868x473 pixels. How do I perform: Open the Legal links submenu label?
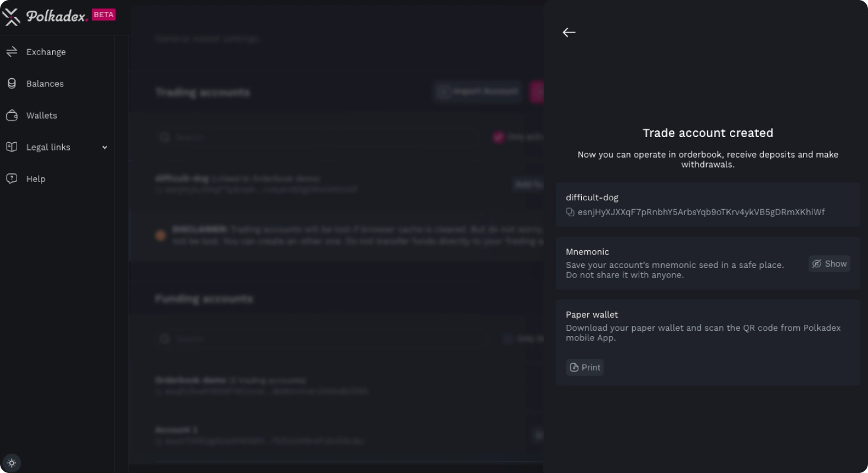[48, 148]
